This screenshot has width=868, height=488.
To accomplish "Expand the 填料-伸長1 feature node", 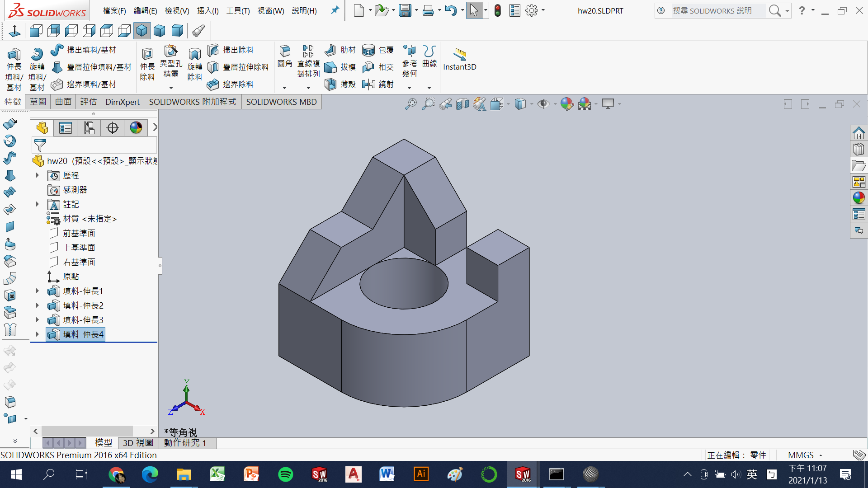I will coord(38,291).
